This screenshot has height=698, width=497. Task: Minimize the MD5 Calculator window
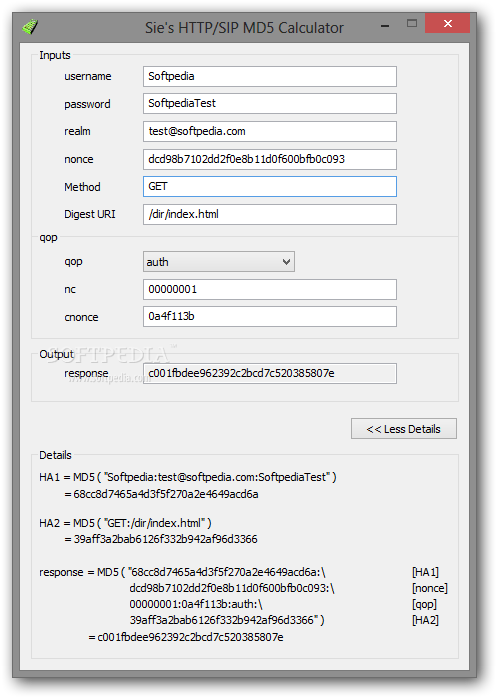pyautogui.click(x=385, y=26)
